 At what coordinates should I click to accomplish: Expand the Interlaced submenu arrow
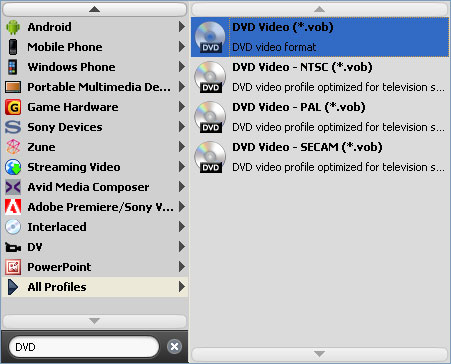[x=182, y=227]
